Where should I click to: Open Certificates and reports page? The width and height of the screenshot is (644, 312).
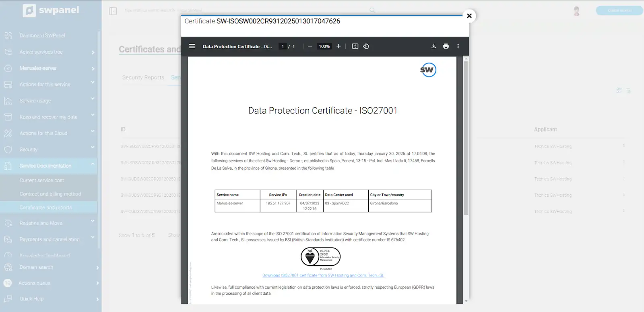tap(45, 208)
